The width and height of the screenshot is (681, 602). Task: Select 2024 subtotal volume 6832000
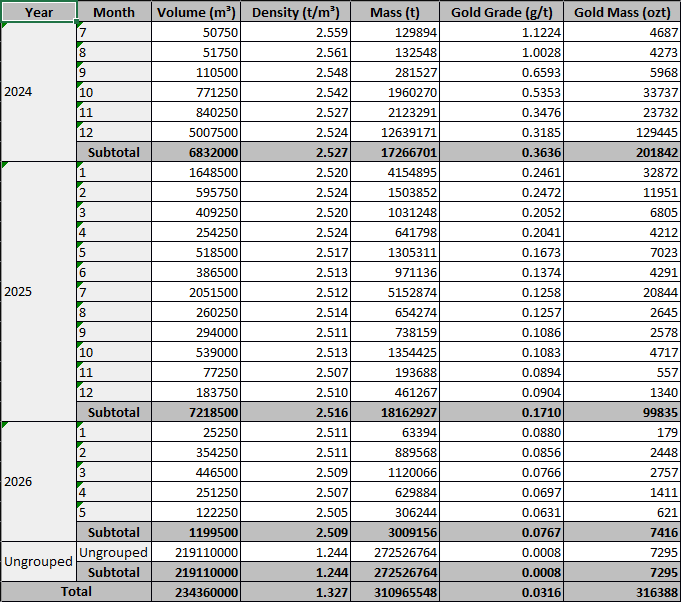(x=196, y=152)
